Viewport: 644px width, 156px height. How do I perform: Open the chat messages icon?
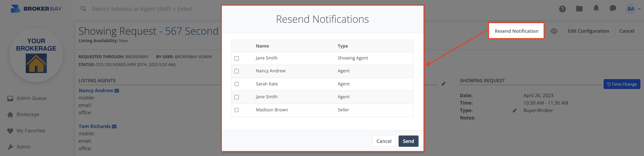point(613,9)
